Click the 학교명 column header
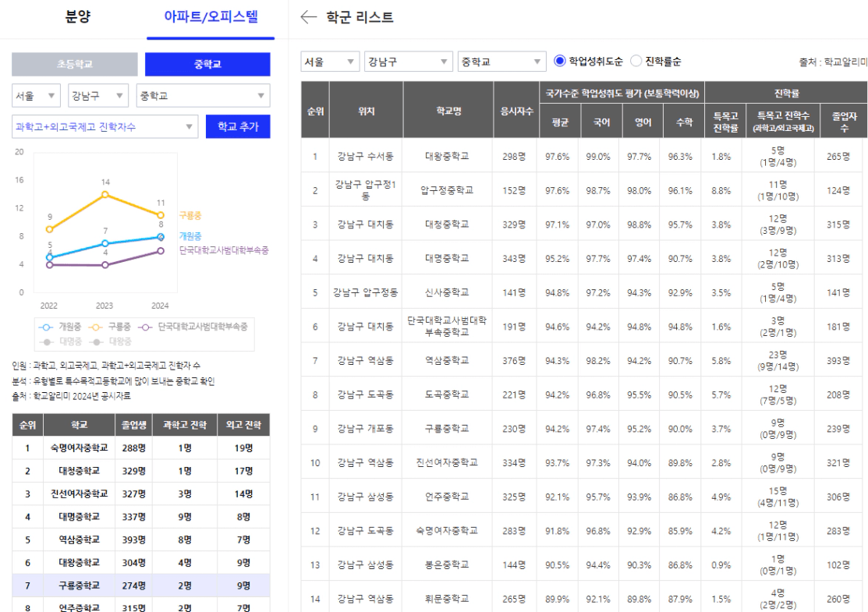This screenshot has height=612, width=868. (448, 110)
